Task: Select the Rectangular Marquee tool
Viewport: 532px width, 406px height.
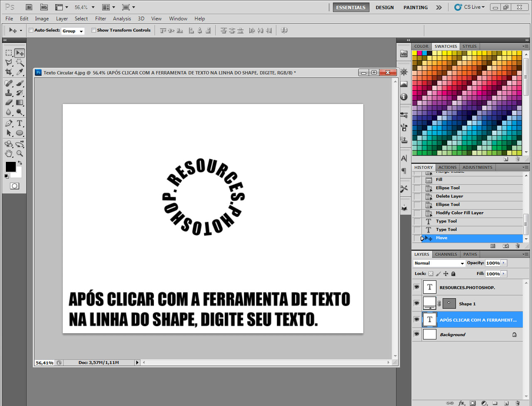Action: [9, 53]
